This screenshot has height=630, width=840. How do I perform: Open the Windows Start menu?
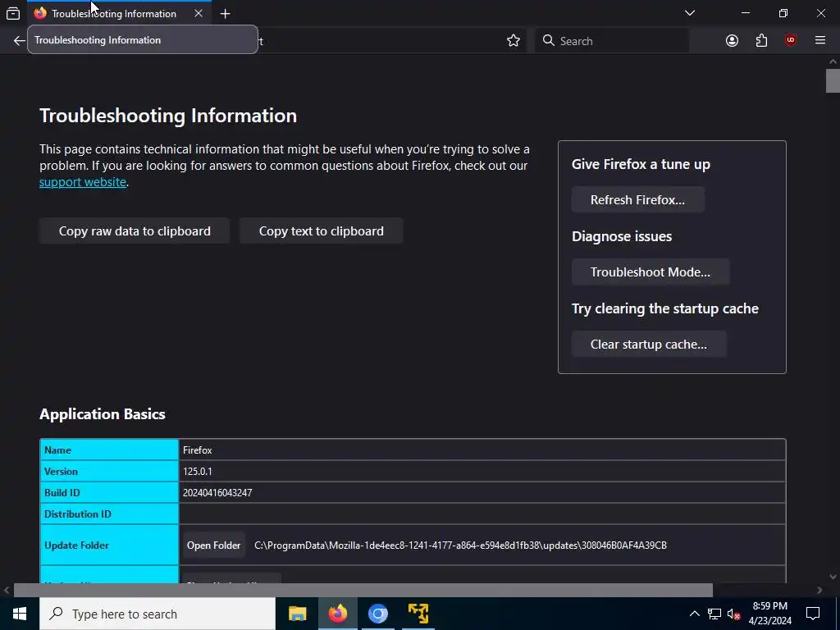(x=20, y=614)
